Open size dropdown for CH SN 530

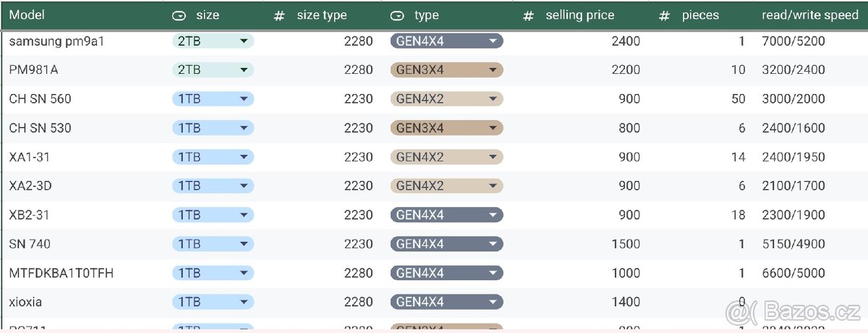point(213,128)
